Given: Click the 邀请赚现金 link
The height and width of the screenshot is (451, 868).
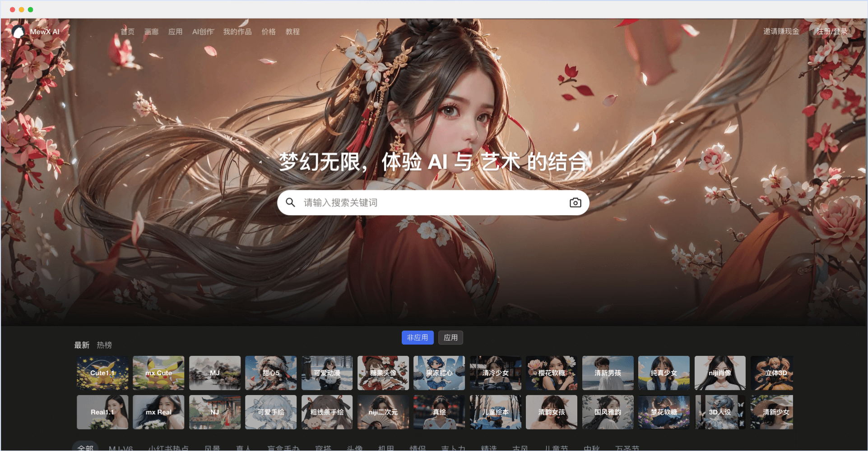Looking at the screenshot, I should click(780, 32).
